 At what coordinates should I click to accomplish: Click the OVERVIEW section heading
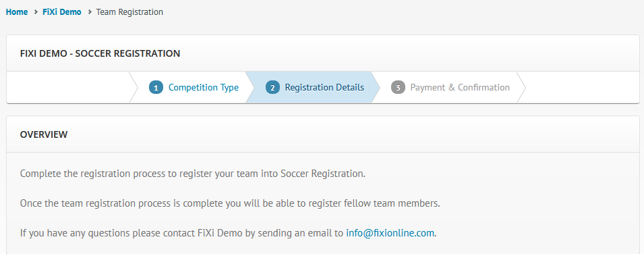(44, 134)
